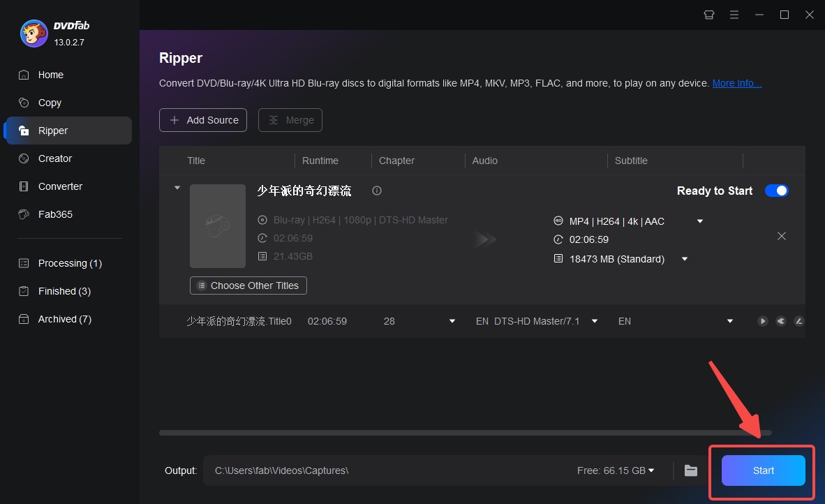
Task: Open the MP4 H264 4k AAC profile dropdown
Action: tap(700, 221)
